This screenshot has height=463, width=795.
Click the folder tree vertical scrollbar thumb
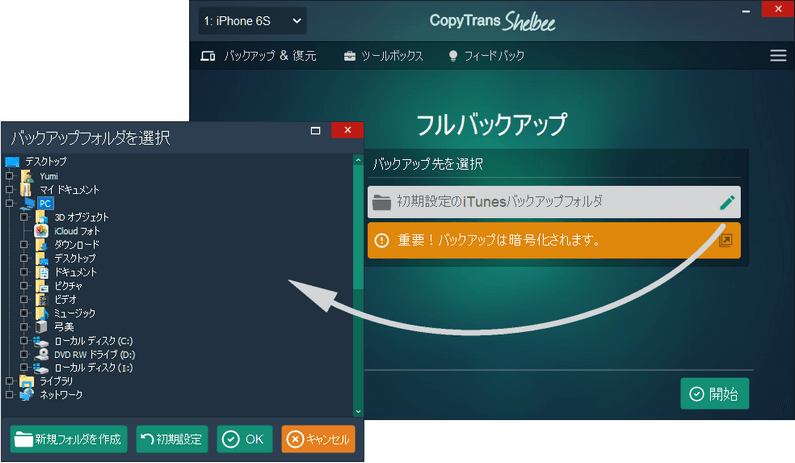pyautogui.click(x=358, y=227)
